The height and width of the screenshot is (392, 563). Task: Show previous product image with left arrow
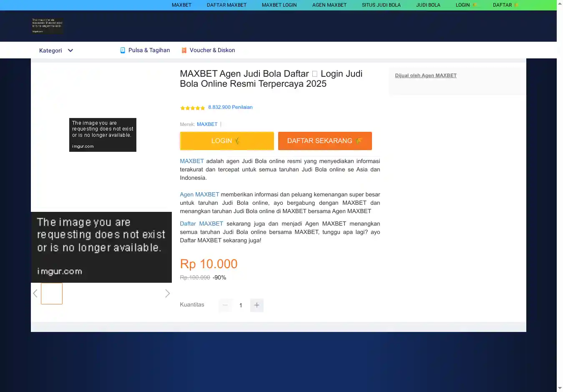pyautogui.click(x=35, y=294)
